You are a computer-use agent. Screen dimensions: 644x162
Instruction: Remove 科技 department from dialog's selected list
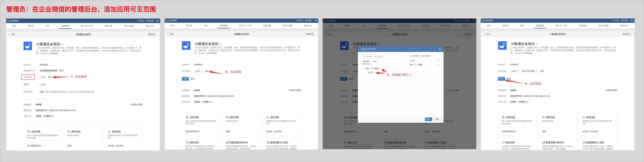click(x=438, y=65)
